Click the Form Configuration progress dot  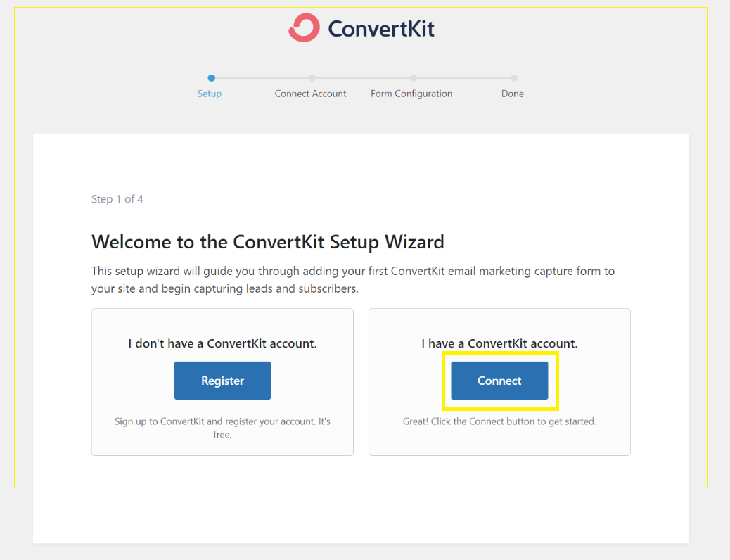[414, 78]
